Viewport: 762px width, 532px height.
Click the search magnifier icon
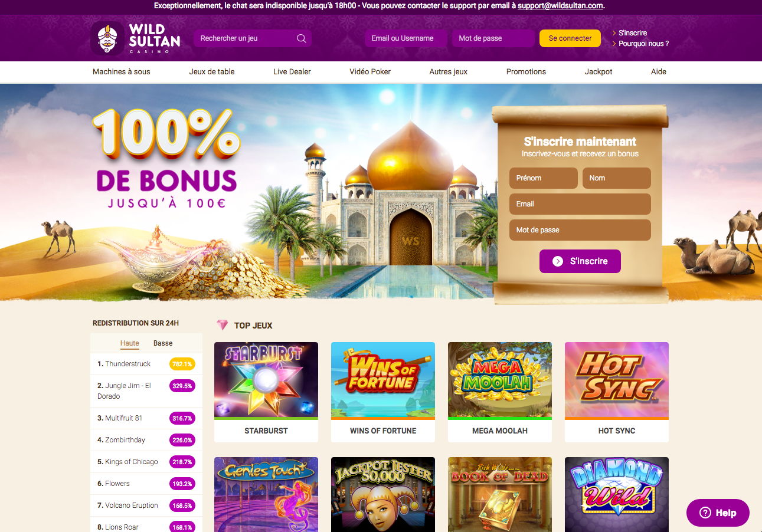coord(302,38)
